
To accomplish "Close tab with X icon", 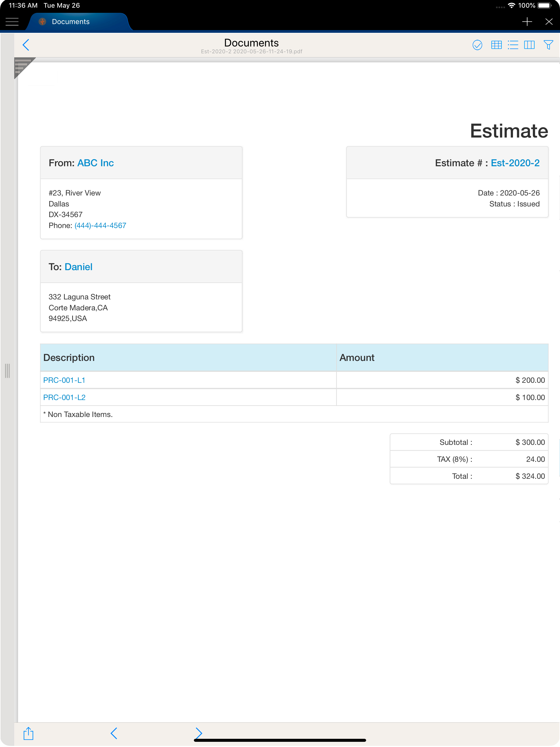I will (x=549, y=22).
